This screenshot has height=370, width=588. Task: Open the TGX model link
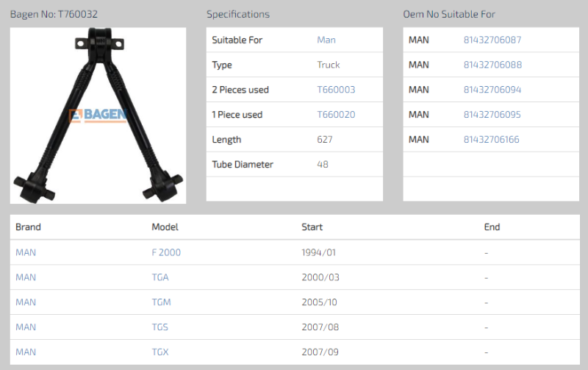[x=160, y=352]
